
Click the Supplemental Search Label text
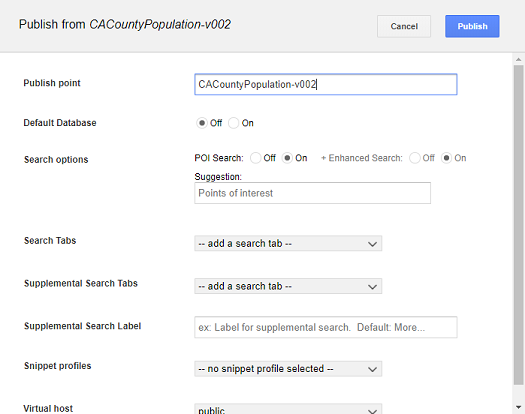(x=82, y=326)
